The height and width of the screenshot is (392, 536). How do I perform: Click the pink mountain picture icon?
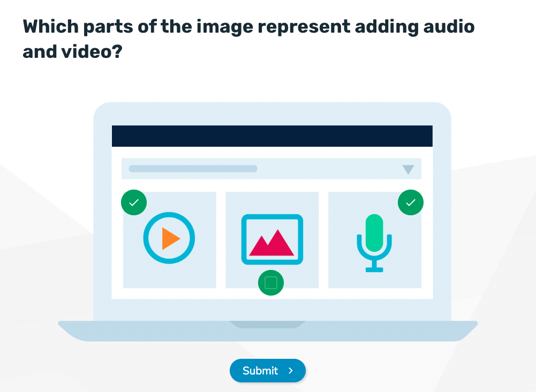pos(272,239)
